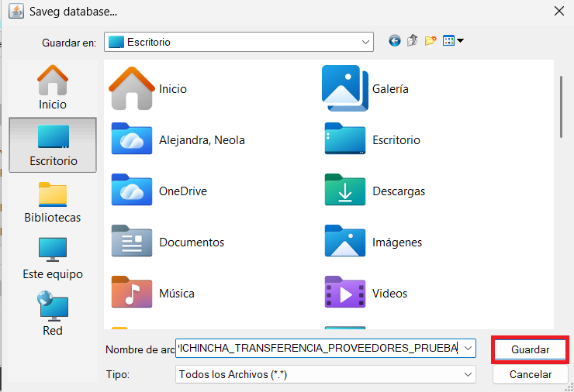Image resolution: width=574 pixels, height=392 pixels.
Task: Go up one folder level icon
Action: pyautogui.click(x=412, y=40)
